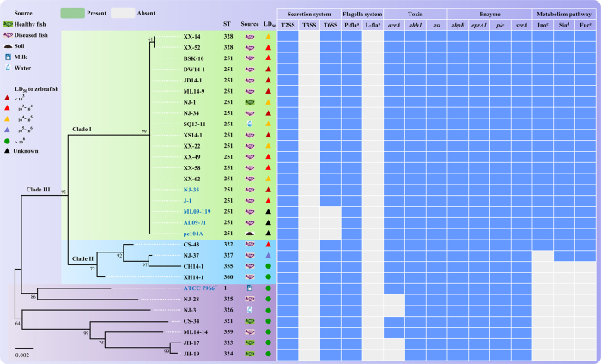This screenshot has width=601, height=364.
Task: Click the Water drop legend icon
Action: [x=8, y=68]
